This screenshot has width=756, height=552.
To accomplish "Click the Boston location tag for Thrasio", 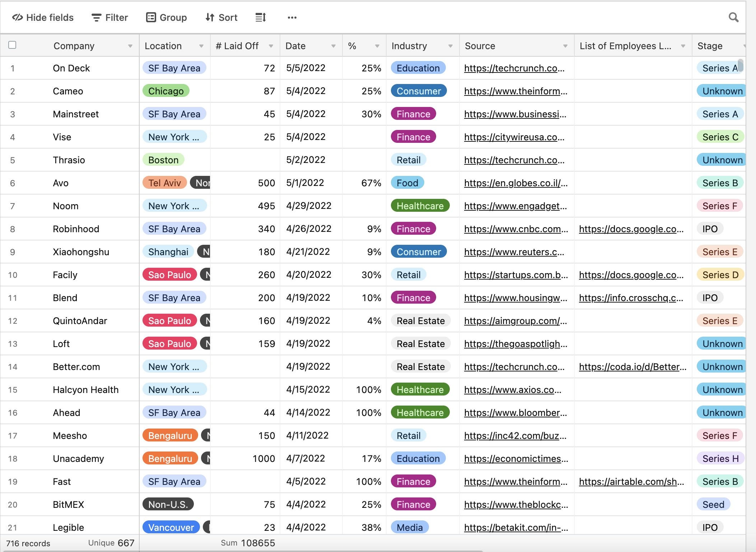I will coord(163,160).
